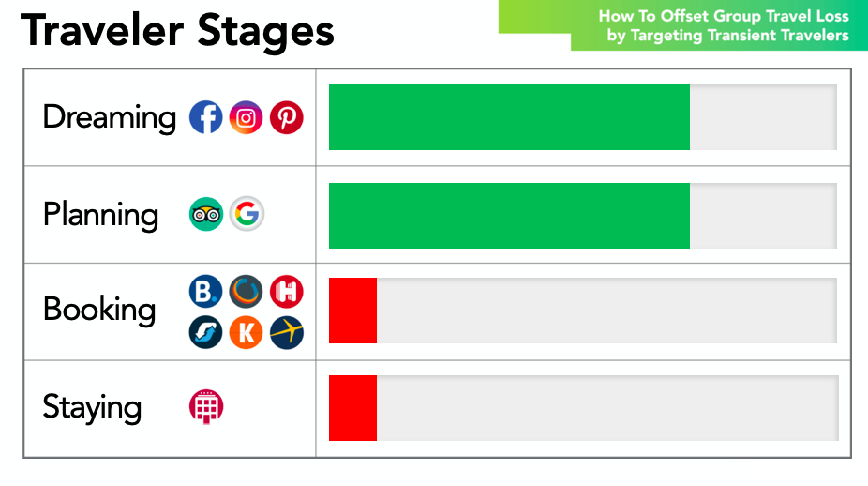Click the Staying stage label
This screenshot has width=868, height=486.
coord(93,408)
